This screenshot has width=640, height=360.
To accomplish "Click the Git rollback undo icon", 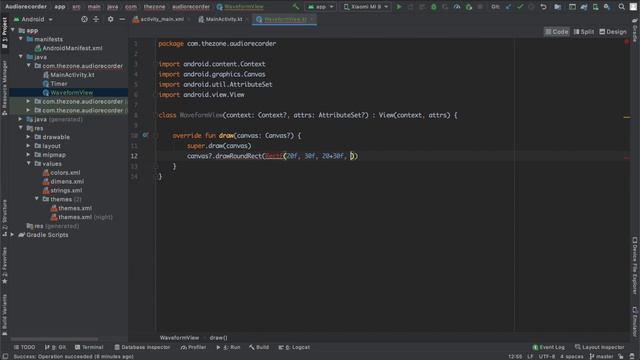I will coord(543,7).
